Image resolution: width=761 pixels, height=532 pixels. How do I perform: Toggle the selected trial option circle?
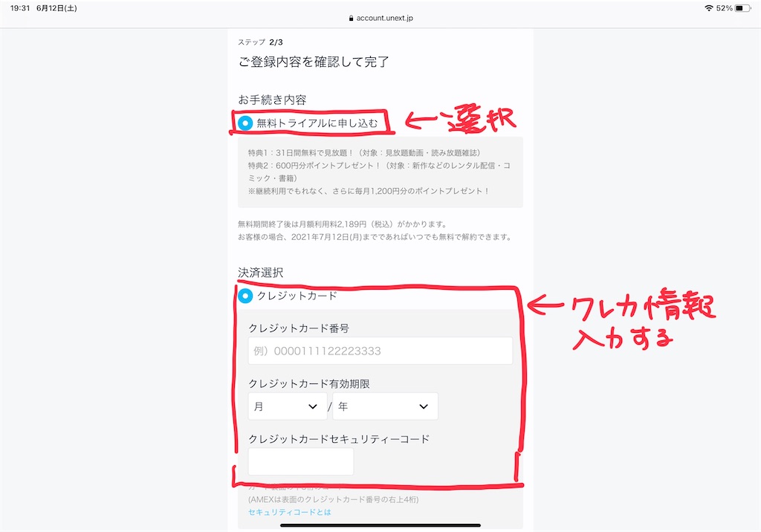pyautogui.click(x=246, y=123)
